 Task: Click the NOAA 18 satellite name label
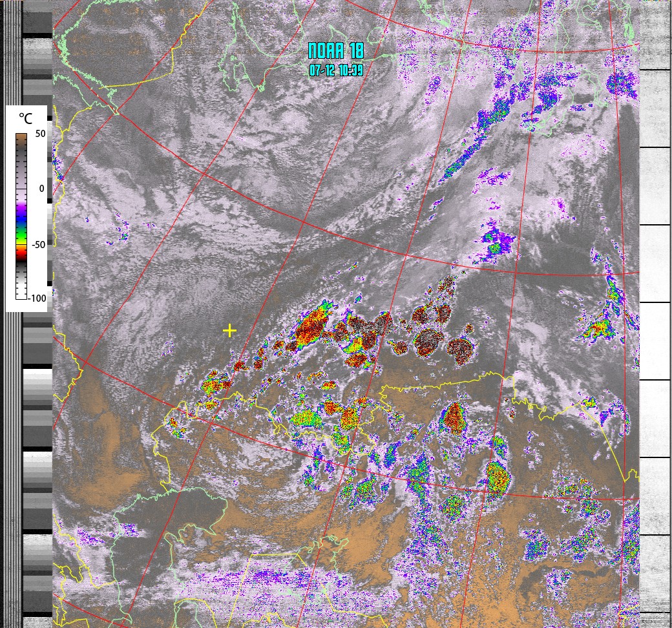[335, 50]
